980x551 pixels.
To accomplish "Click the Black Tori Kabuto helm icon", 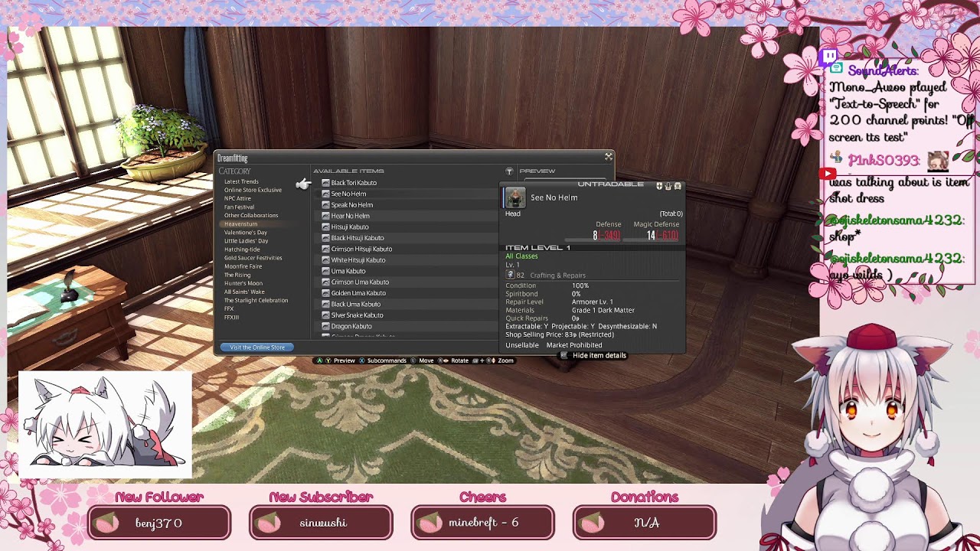I will pos(325,183).
